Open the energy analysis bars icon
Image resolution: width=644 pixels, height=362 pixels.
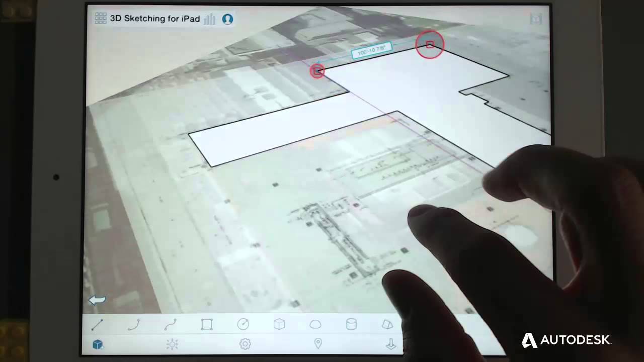coord(210,19)
